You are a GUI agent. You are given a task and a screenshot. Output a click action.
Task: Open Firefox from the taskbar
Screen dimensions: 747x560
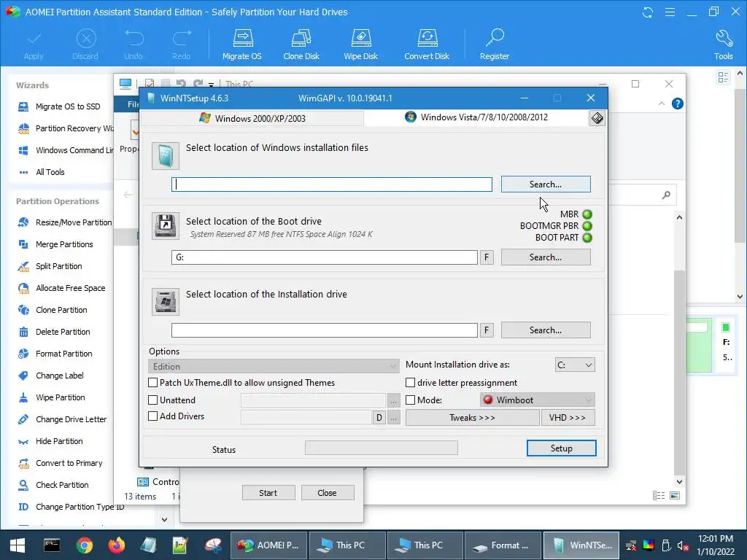click(116, 545)
